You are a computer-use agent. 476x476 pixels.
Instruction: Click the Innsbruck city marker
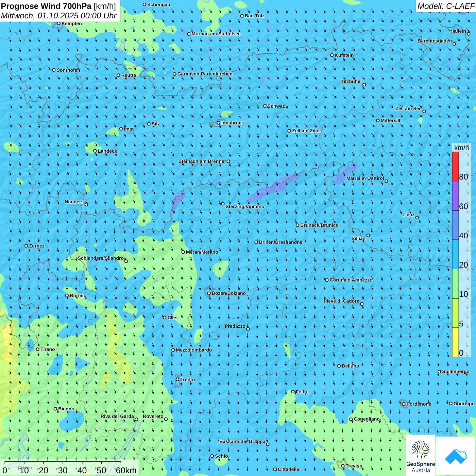(x=219, y=123)
